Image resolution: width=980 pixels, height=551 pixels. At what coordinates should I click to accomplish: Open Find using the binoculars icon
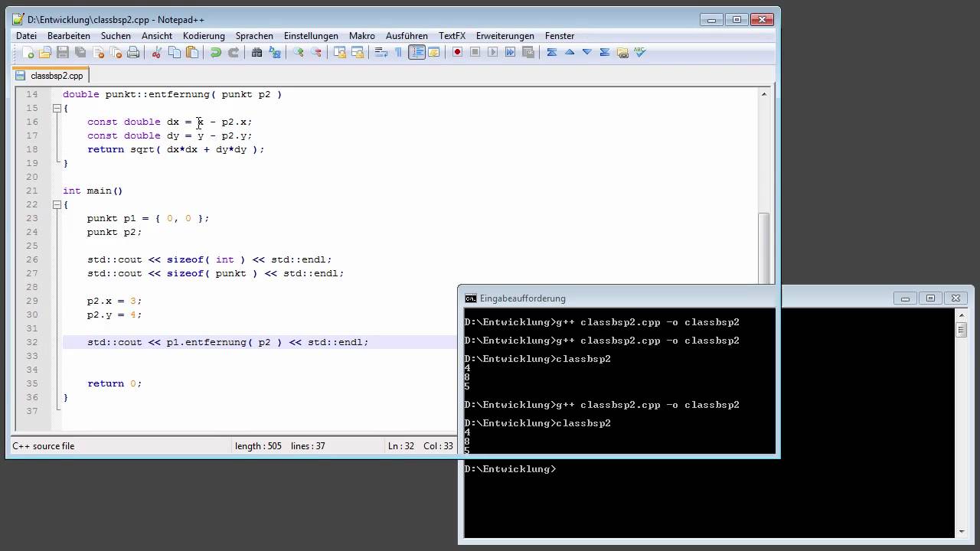pos(256,52)
